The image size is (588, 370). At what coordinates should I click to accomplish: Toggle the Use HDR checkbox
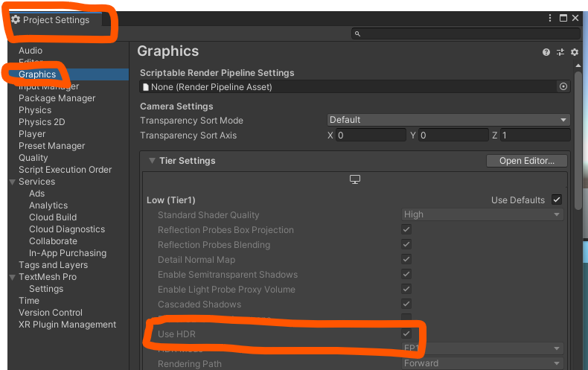click(406, 334)
